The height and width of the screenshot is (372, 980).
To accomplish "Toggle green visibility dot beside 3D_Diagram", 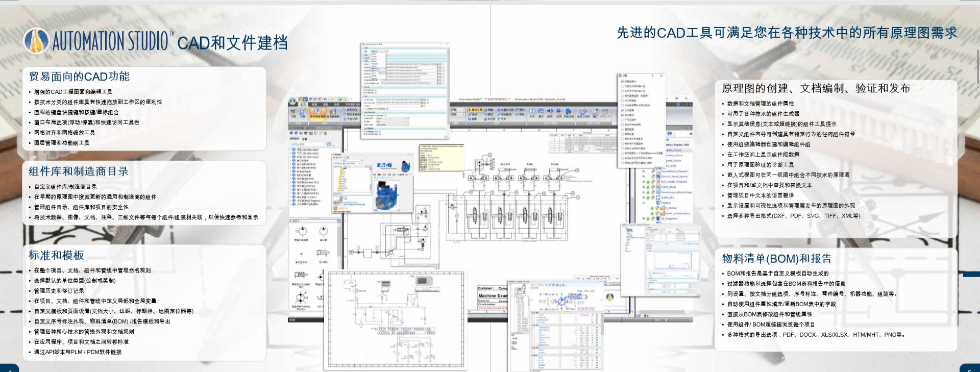I will (648, 218).
